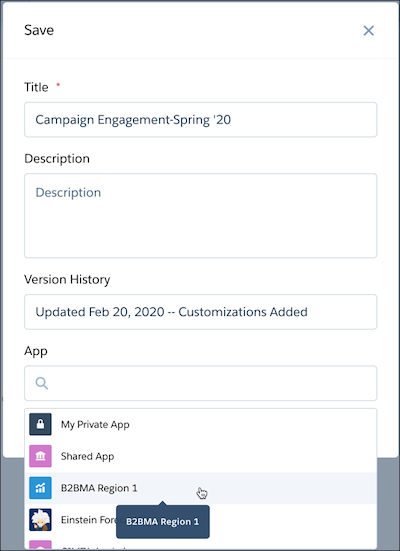Screen dimensions: 400x551
Task: Click the Title input field
Action: [x=201, y=120]
